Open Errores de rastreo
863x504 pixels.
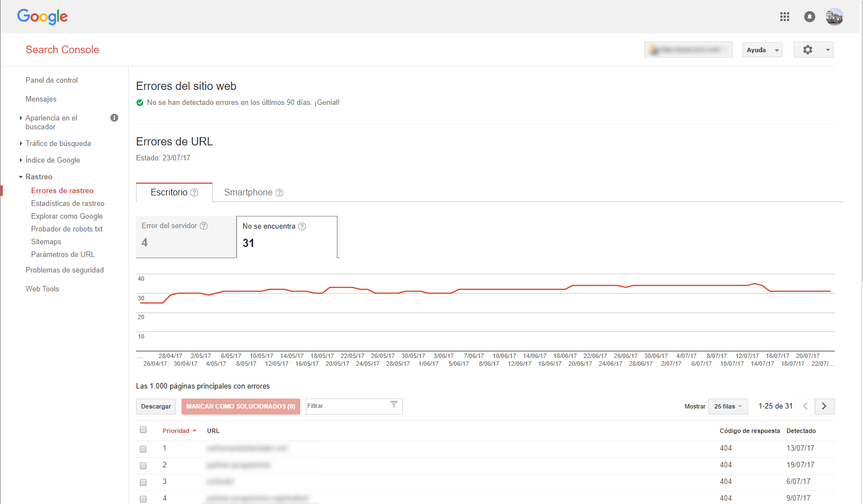coord(62,190)
